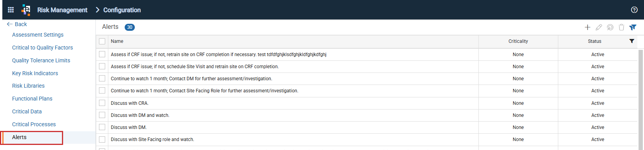Add a new alert with plus icon
This screenshot has width=644, height=150.
[588, 27]
